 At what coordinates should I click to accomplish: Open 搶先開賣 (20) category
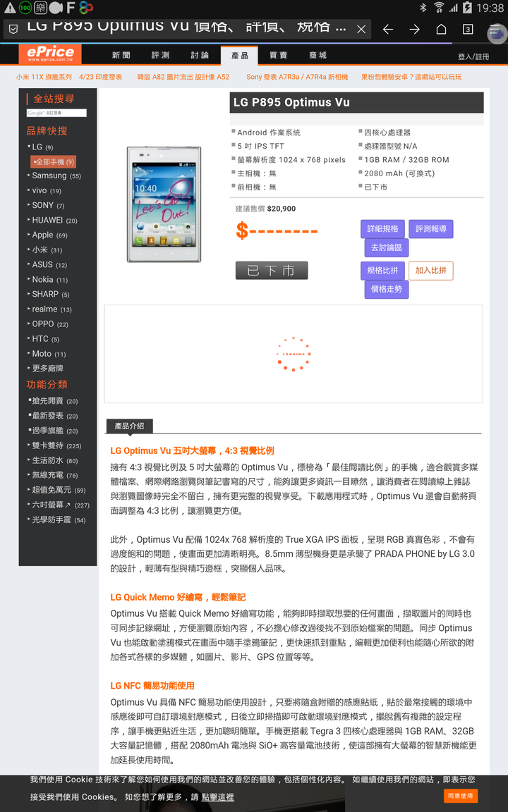tap(54, 401)
